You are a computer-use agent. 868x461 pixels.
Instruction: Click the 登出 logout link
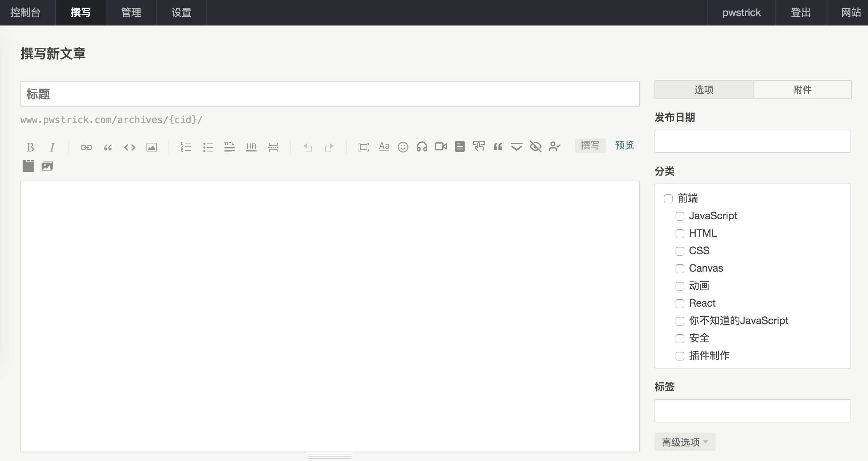801,12
